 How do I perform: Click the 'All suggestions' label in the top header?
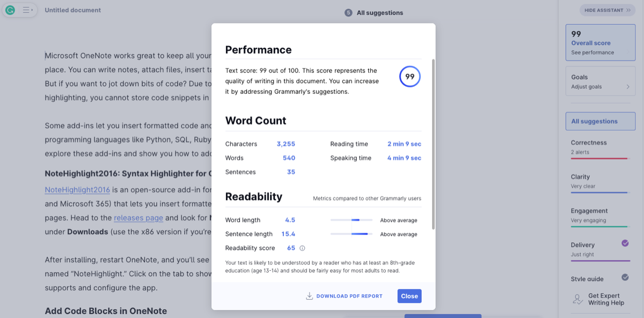coord(380,13)
